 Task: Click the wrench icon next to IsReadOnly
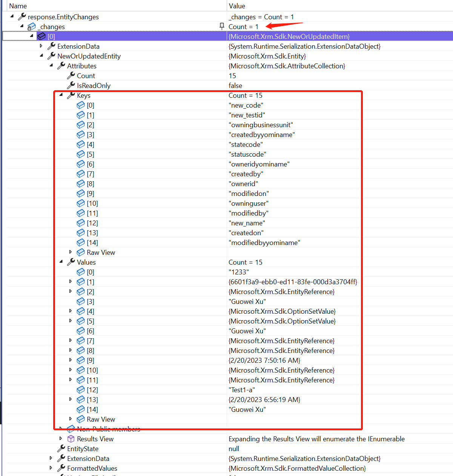(71, 85)
